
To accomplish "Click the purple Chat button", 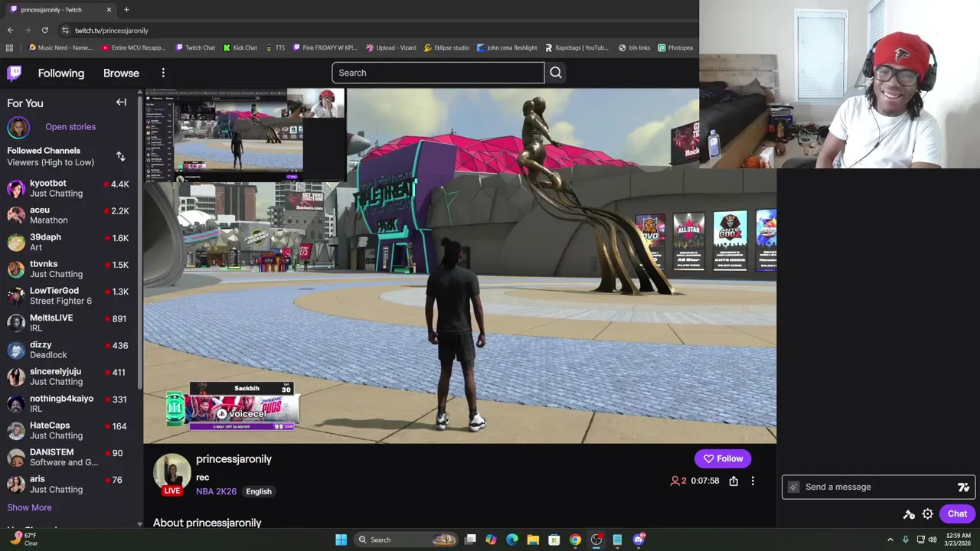I will tap(957, 514).
